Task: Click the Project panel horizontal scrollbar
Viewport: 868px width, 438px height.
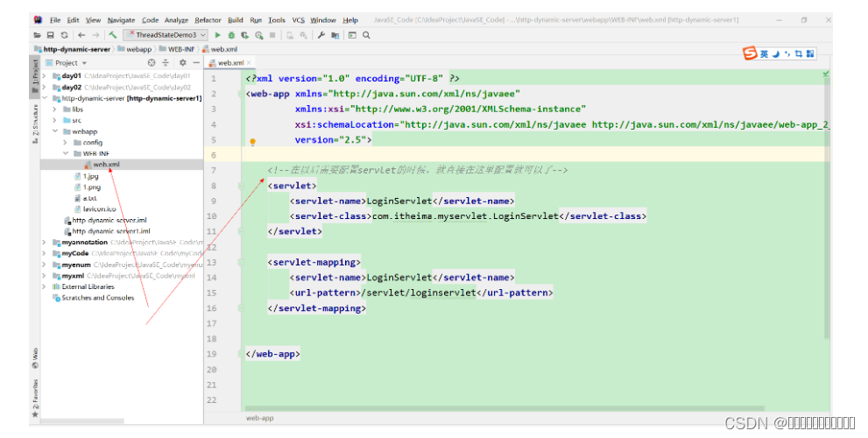Action: (x=82, y=421)
